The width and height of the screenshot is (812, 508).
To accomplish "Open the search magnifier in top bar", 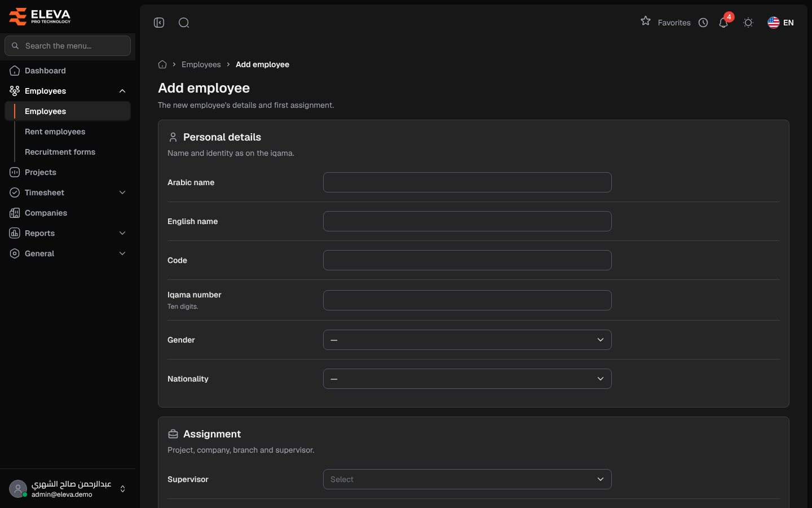I will tap(184, 23).
